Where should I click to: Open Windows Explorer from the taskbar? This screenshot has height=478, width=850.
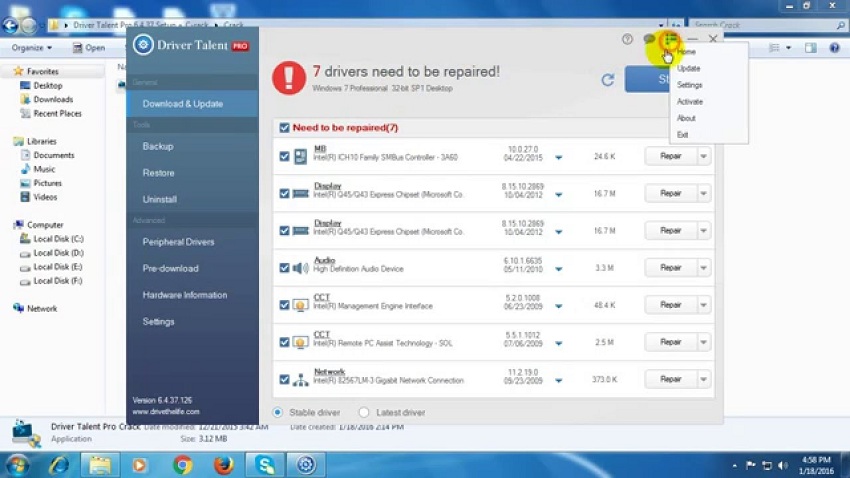(x=100, y=465)
